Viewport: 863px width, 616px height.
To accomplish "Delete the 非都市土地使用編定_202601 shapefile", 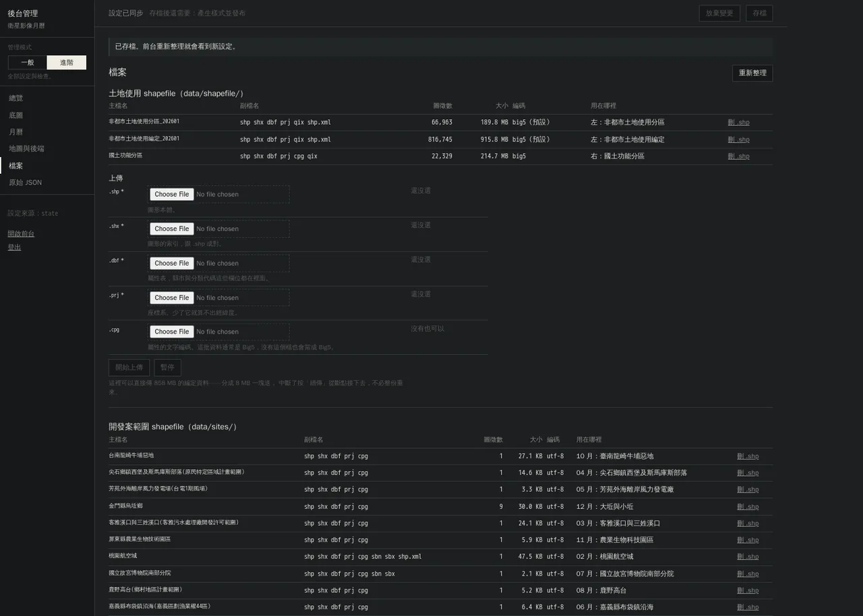I will point(738,140).
